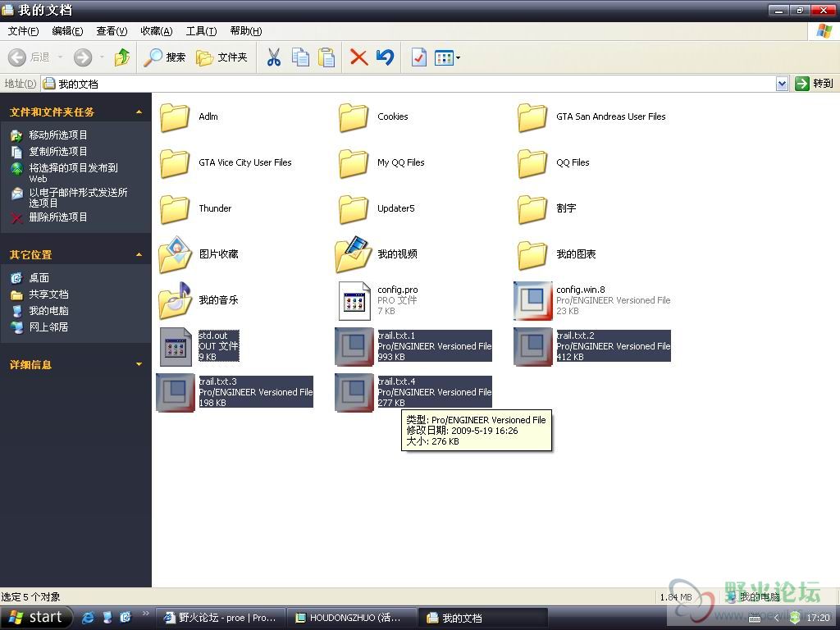Select the 我的音乐 music folder icon
This screenshot has height=630, width=840.
click(175, 300)
